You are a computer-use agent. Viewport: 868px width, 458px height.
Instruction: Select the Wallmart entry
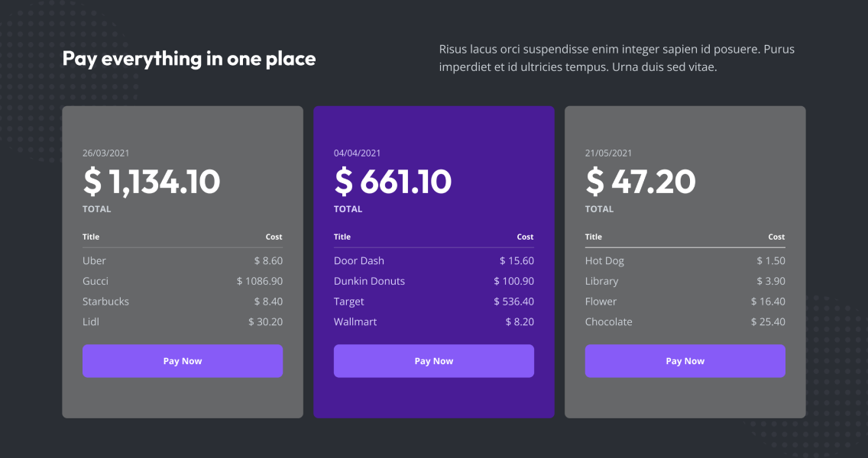356,321
